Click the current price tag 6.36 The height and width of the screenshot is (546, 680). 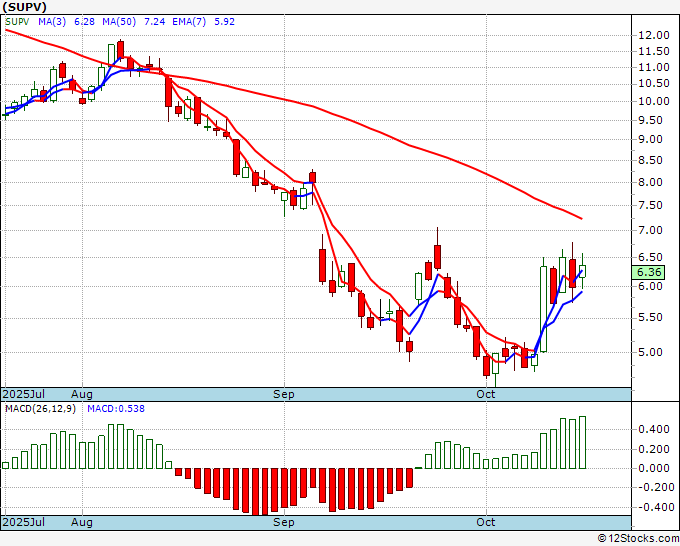(649, 272)
